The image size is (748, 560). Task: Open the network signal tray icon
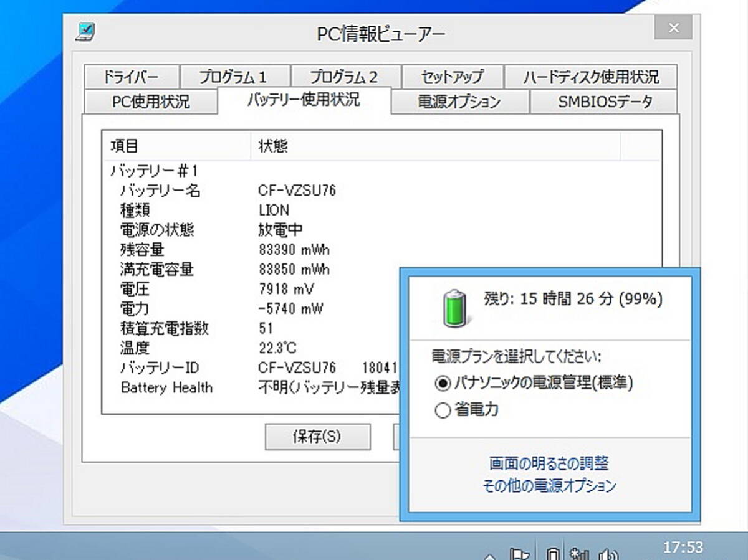tap(579, 554)
